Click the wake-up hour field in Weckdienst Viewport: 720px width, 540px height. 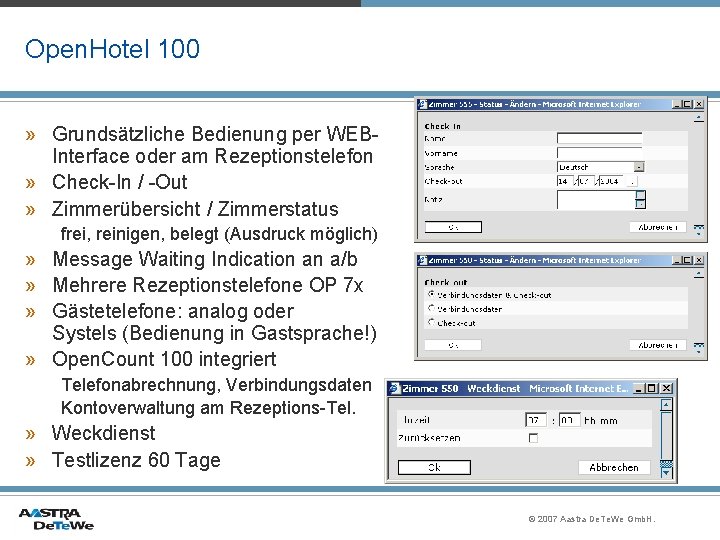535,420
